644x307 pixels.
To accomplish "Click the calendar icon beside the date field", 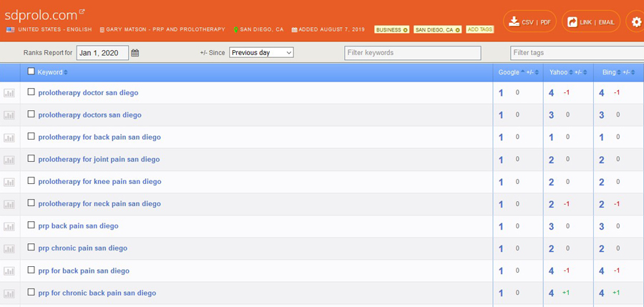I will (x=135, y=53).
